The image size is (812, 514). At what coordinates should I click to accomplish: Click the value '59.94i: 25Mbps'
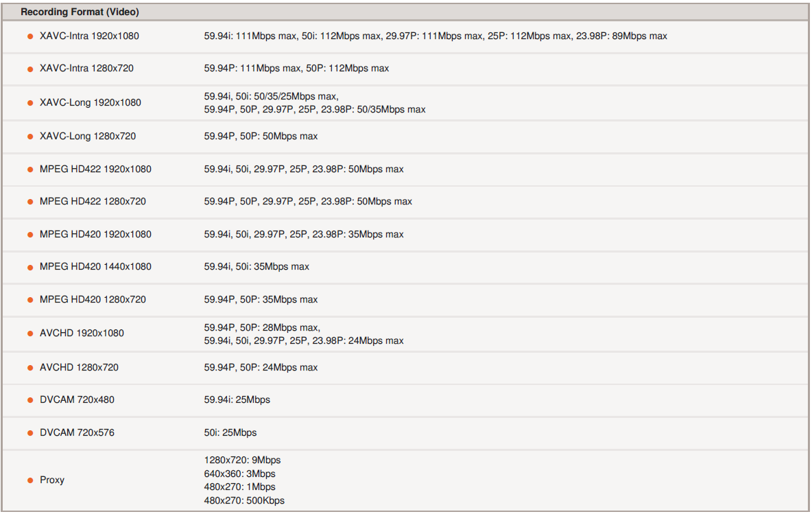(x=237, y=399)
